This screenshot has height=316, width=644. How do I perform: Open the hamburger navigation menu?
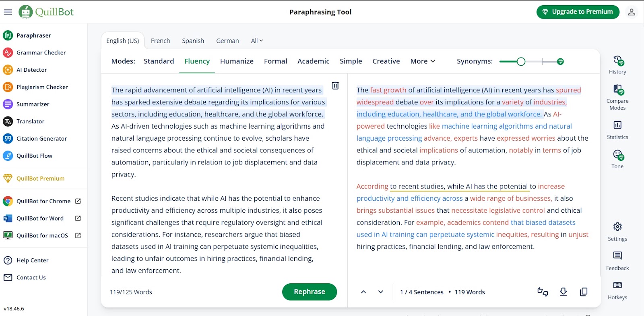pyautogui.click(x=8, y=12)
